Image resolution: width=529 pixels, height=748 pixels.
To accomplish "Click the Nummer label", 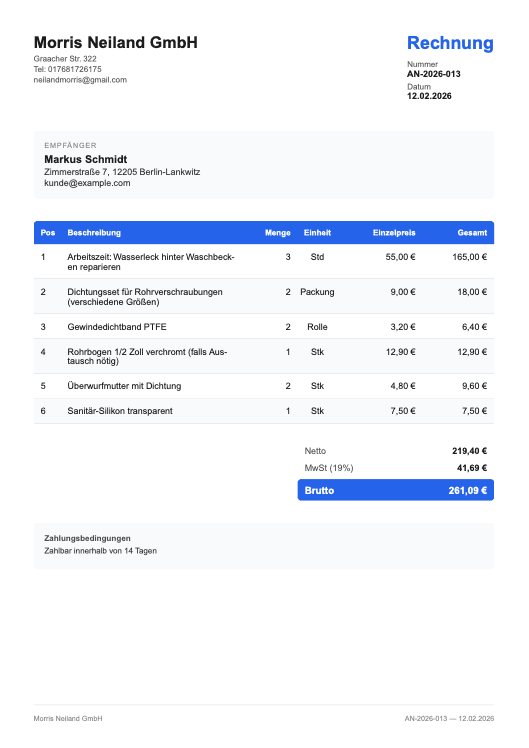I will [x=422, y=64].
